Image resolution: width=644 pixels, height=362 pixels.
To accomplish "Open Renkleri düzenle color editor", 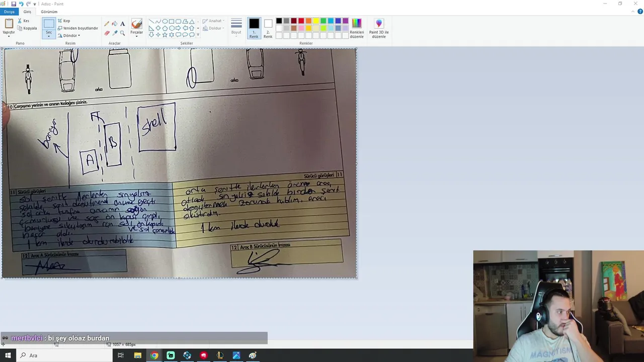I will (357, 28).
